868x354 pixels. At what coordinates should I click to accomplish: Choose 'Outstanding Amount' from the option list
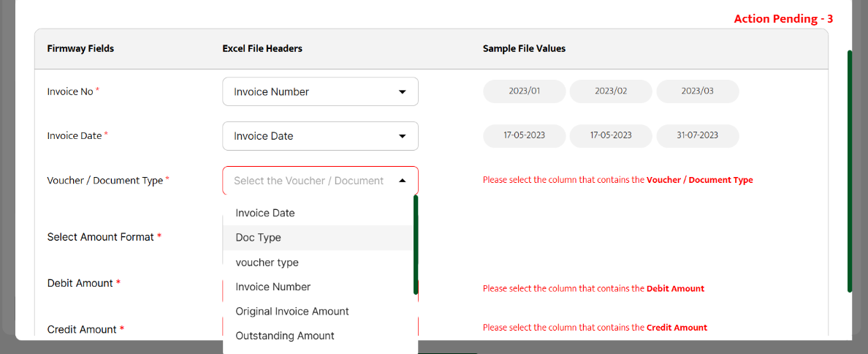[284, 336]
